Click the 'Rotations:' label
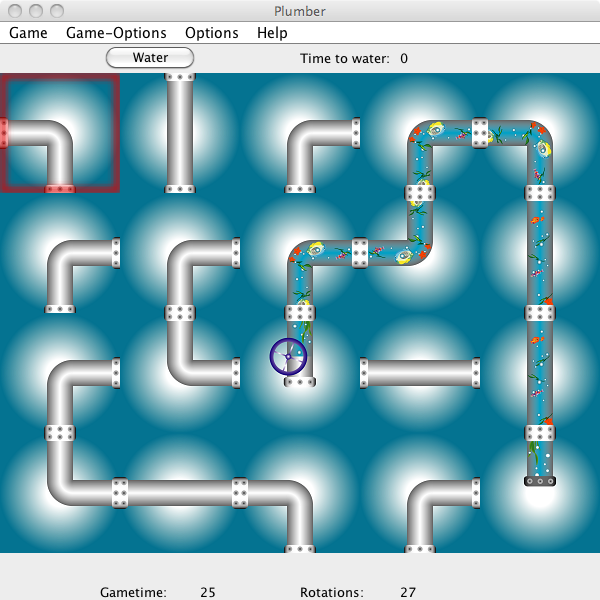This screenshot has width=600, height=600. click(332, 592)
